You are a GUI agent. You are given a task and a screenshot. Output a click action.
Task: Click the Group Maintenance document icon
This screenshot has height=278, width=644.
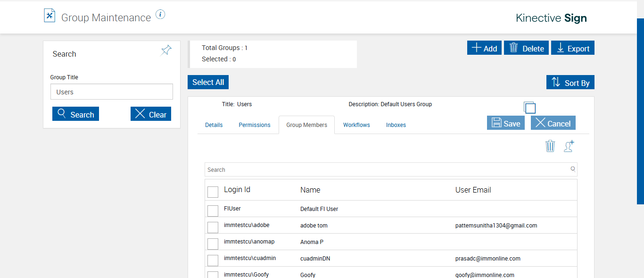pos(50,16)
